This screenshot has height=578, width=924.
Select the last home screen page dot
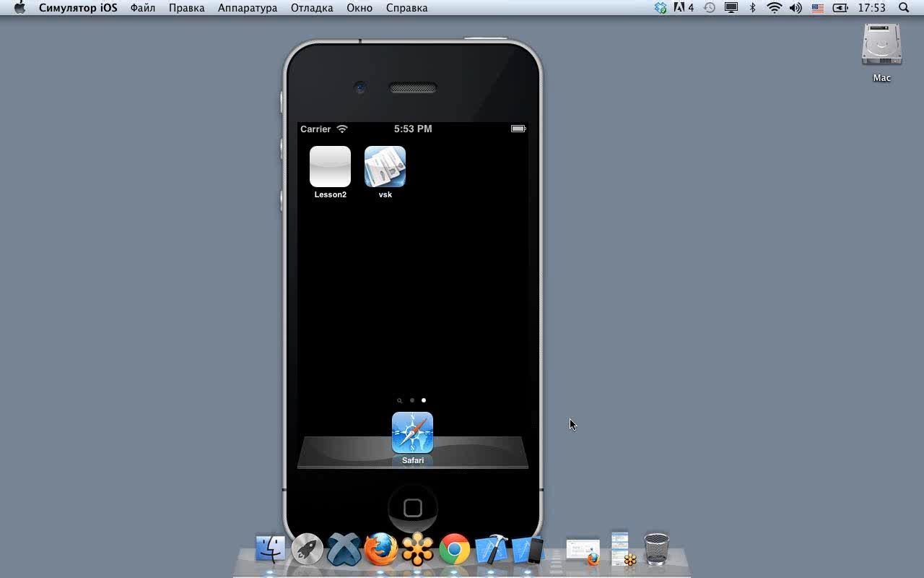coord(424,400)
